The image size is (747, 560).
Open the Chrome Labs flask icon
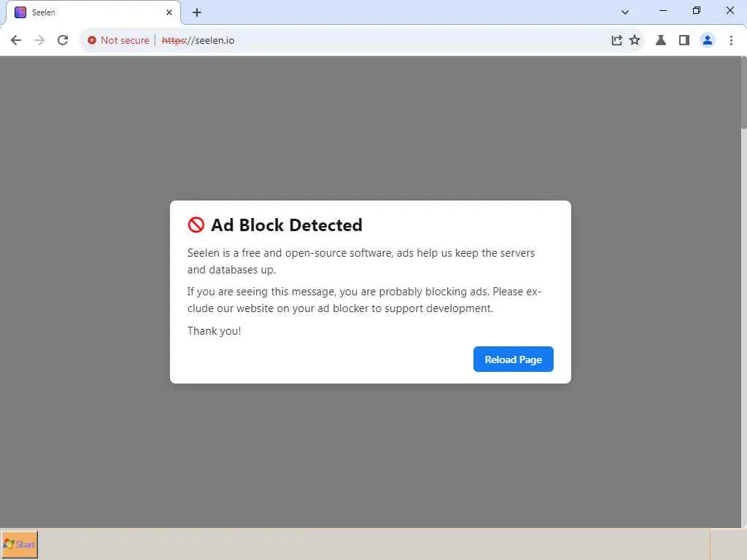tap(661, 40)
